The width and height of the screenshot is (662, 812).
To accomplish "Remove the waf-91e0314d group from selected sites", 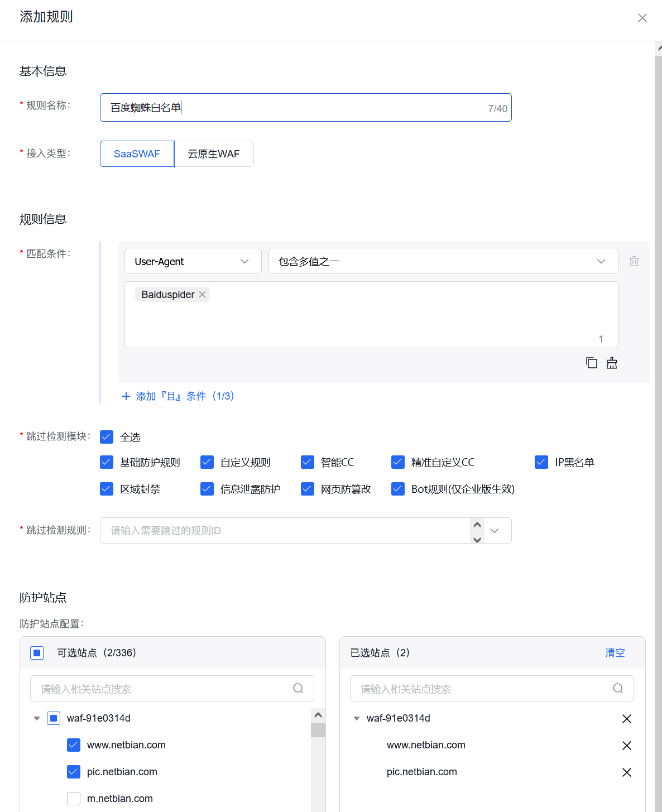I will [626, 719].
